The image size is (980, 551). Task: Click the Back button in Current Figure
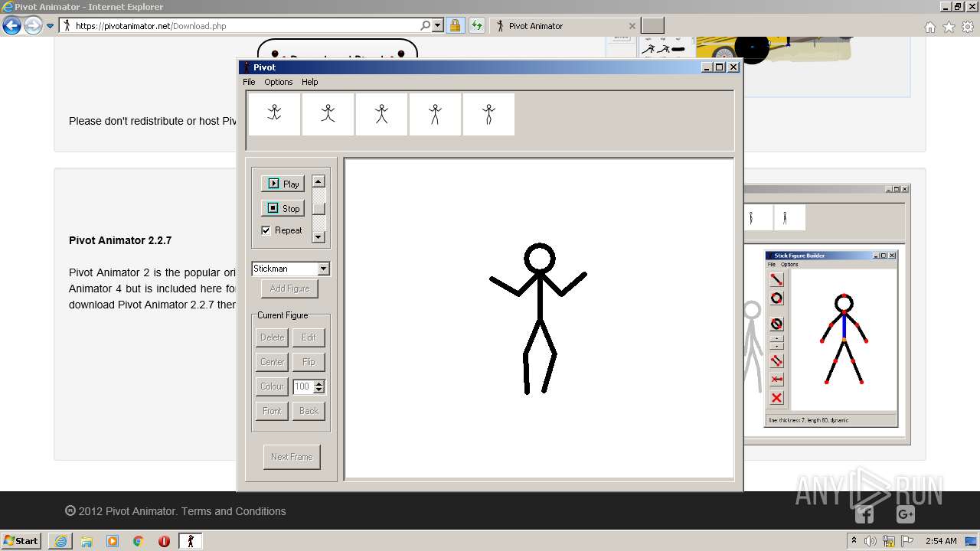click(x=309, y=411)
